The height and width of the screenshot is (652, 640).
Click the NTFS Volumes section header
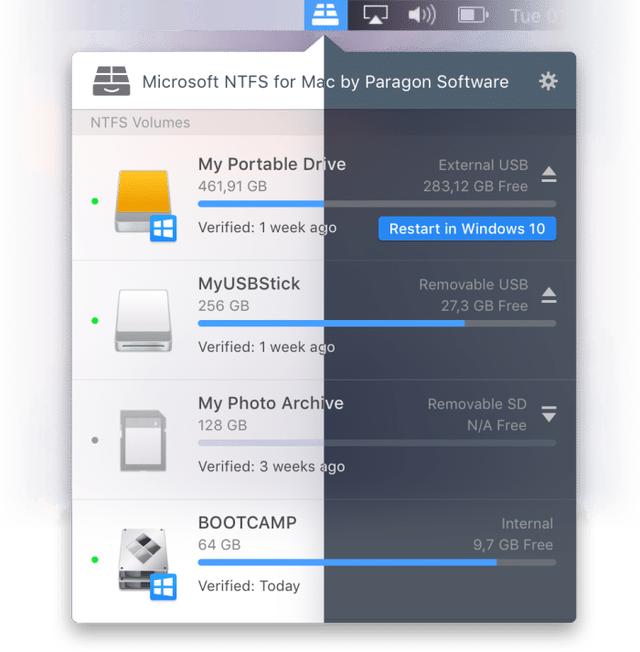(x=140, y=123)
